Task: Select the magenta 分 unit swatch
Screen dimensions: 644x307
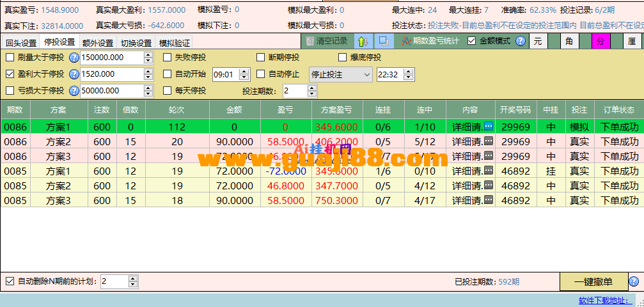Action: coord(601,42)
